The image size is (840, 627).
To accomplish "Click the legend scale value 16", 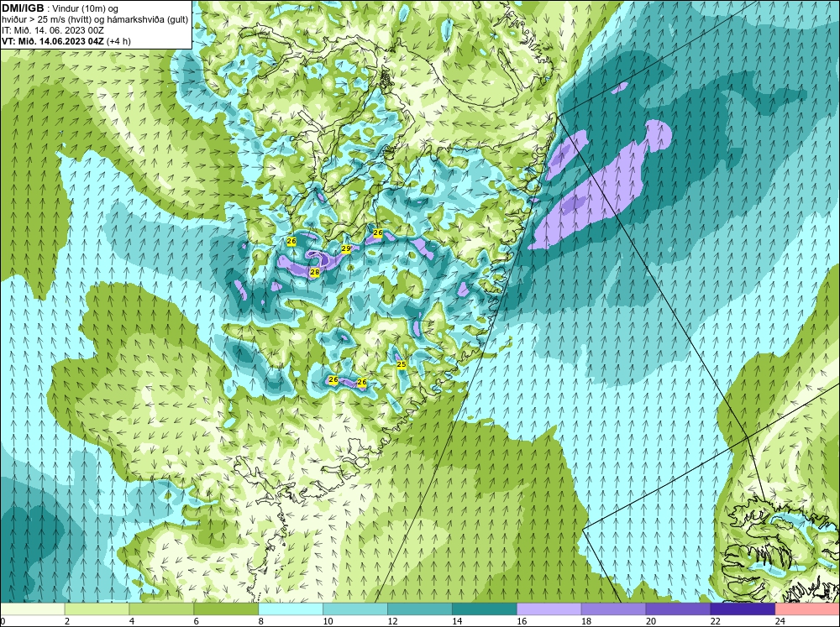I will (x=522, y=621).
